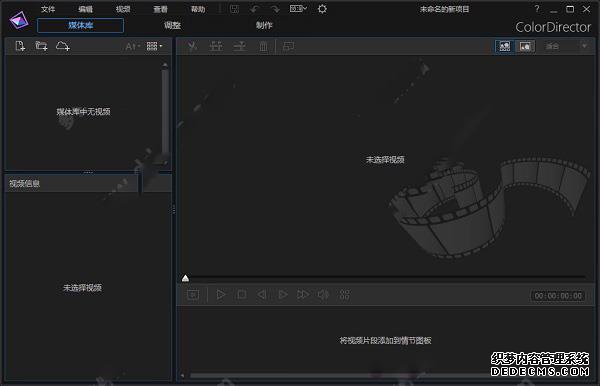Click the 未选择视频 text in the preview area
This screenshot has width=600, height=386.
click(x=385, y=160)
